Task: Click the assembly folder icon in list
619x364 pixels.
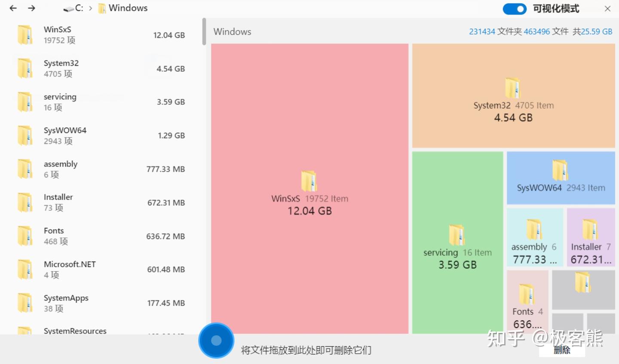Action: (25, 169)
